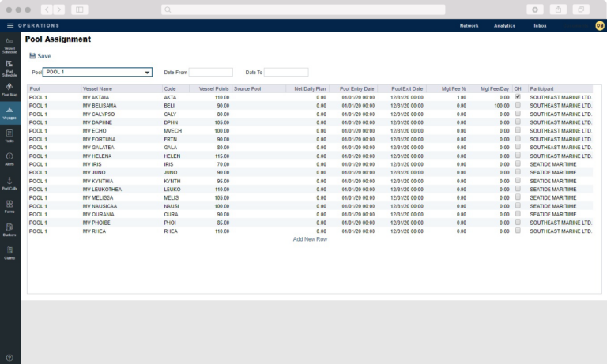Click the help question mark icon
This screenshot has height=364, width=607.
click(x=9, y=358)
